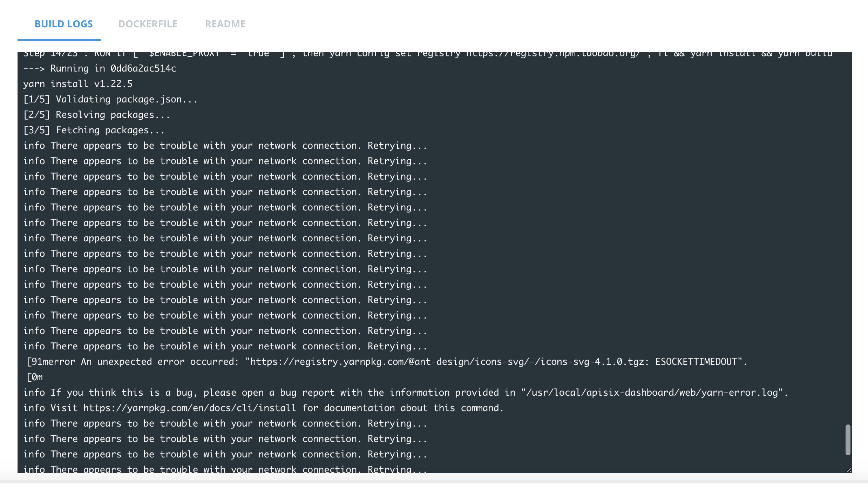Open the yarnpkg.com install documentation link

[x=189, y=408]
